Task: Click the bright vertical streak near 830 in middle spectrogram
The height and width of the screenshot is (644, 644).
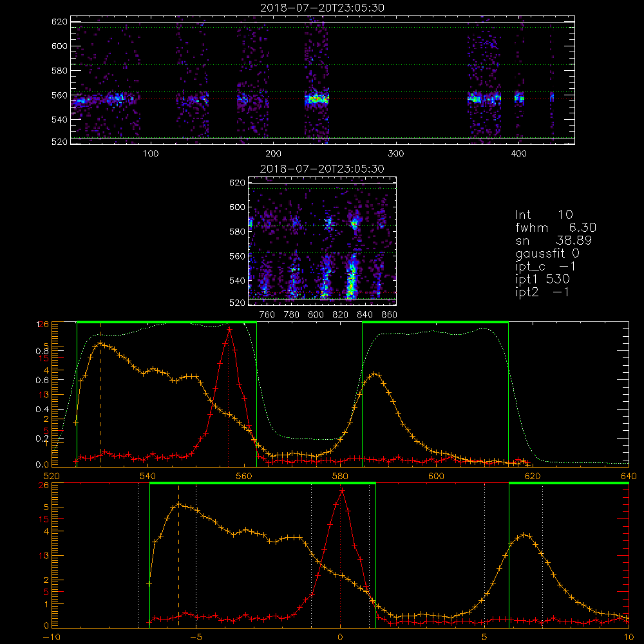Action: pos(351,277)
